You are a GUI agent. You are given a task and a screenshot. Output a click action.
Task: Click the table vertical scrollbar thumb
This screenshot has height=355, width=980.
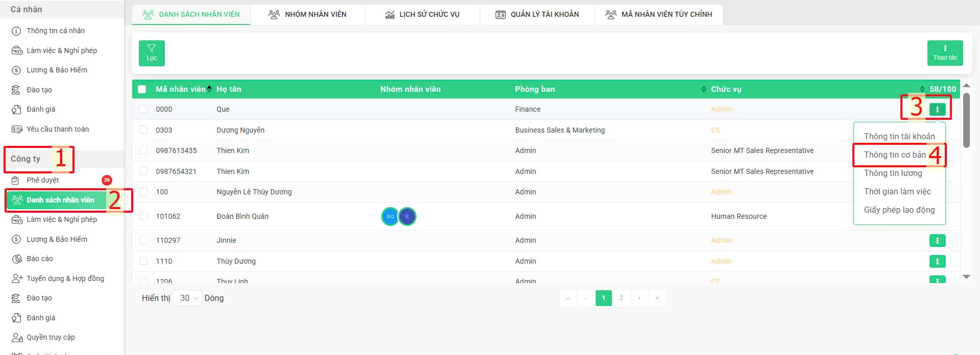966,121
